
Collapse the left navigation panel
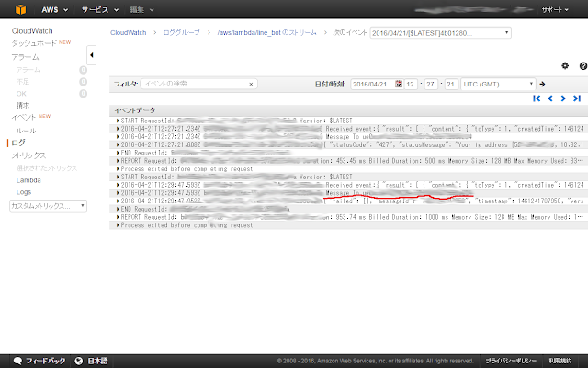pos(91,55)
